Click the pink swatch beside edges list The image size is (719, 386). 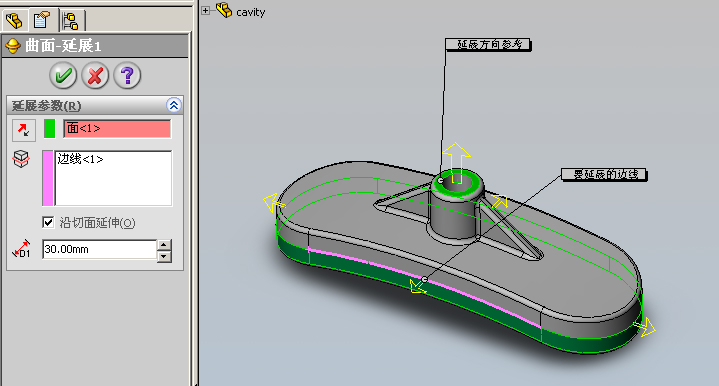click(48, 178)
